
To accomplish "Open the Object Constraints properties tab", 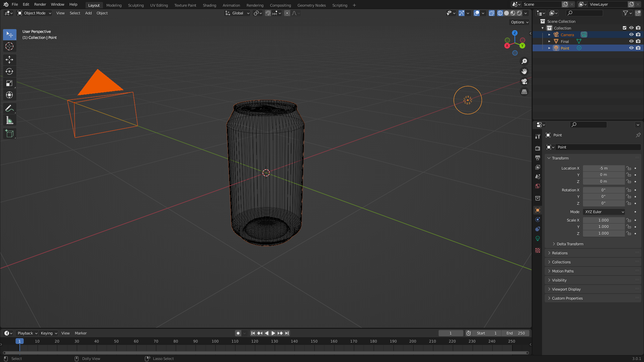I will point(538,229).
